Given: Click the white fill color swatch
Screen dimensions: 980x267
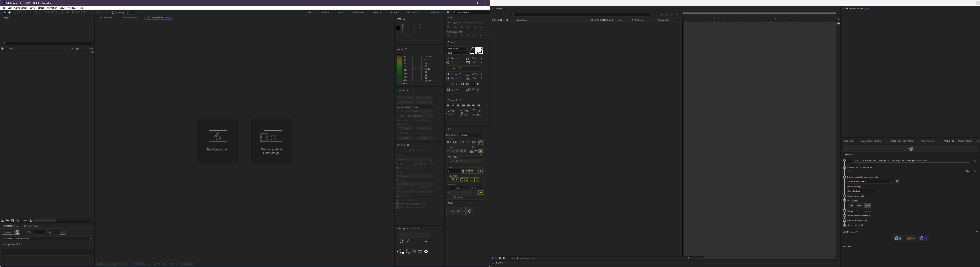Looking at the screenshot, I should pos(478,49).
